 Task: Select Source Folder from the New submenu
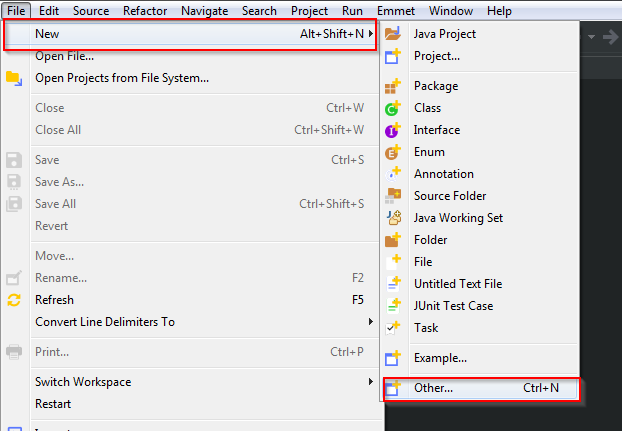[450, 196]
